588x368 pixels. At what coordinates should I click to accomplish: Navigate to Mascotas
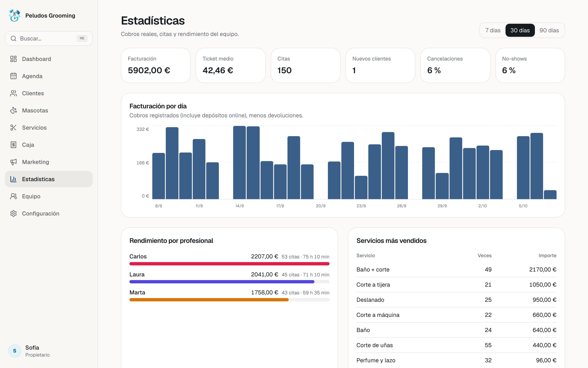click(x=49, y=110)
